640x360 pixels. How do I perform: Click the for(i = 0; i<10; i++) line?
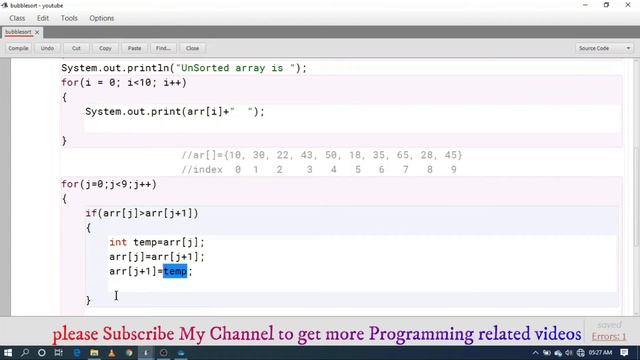(124, 83)
